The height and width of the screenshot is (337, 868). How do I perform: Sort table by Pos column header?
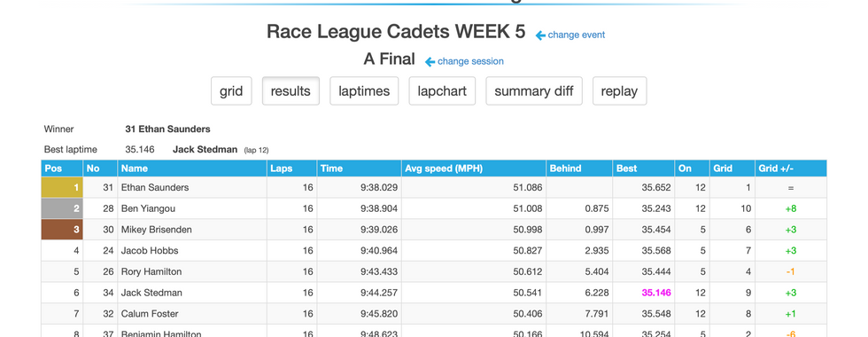[x=62, y=168]
